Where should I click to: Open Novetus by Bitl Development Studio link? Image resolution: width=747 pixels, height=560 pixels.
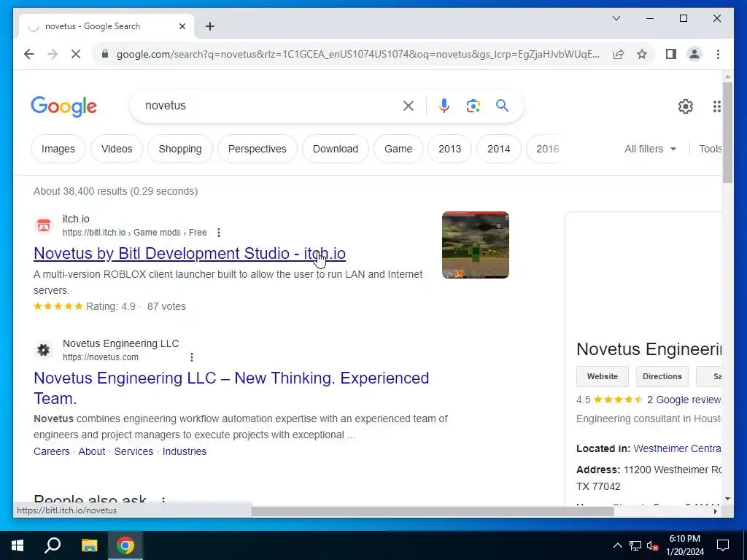(190, 253)
